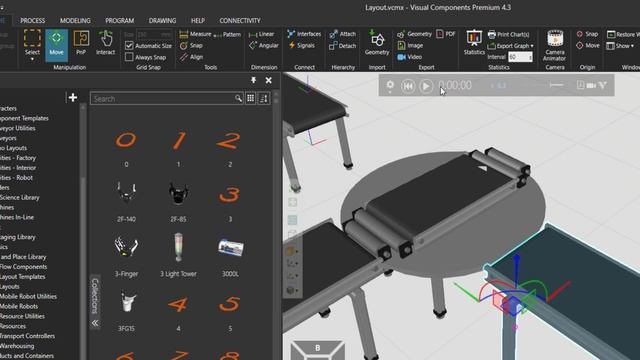Pin the eCatalog panel
The height and width of the screenshot is (360, 640).
(253, 80)
